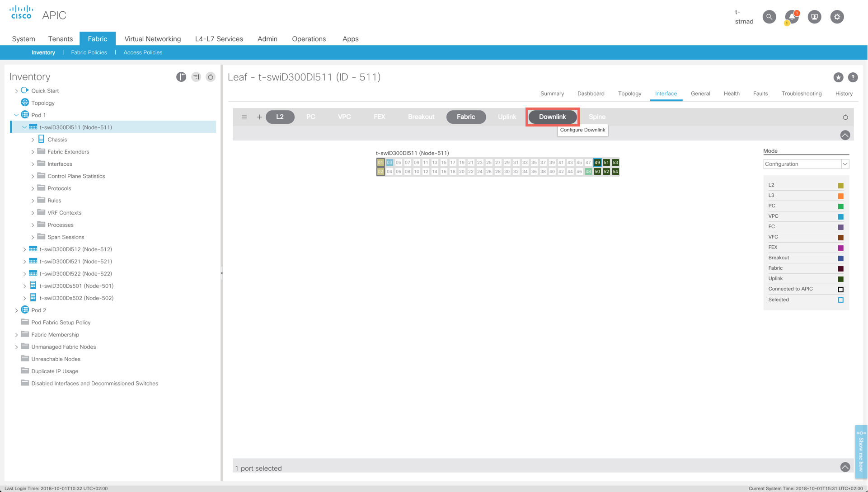Image resolution: width=868 pixels, height=492 pixels.
Task: Expand the Quick Start node
Action: (16, 91)
